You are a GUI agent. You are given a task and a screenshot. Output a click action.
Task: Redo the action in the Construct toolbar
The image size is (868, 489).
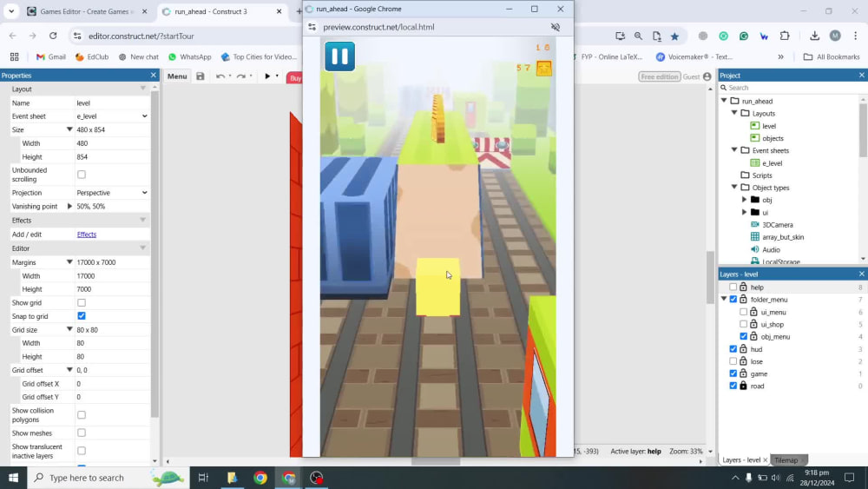point(240,76)
